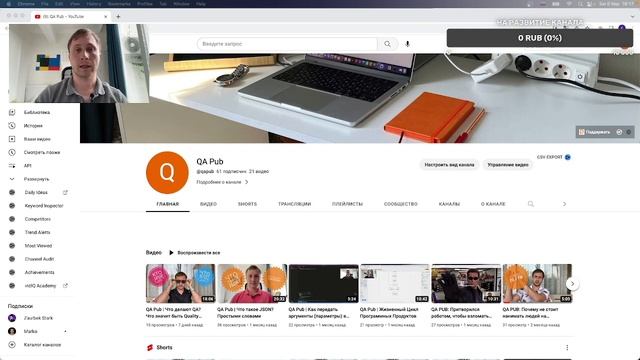Open Competitors vidIQ item
Screen dimensions: 640x360
click(x=38, y=219)
